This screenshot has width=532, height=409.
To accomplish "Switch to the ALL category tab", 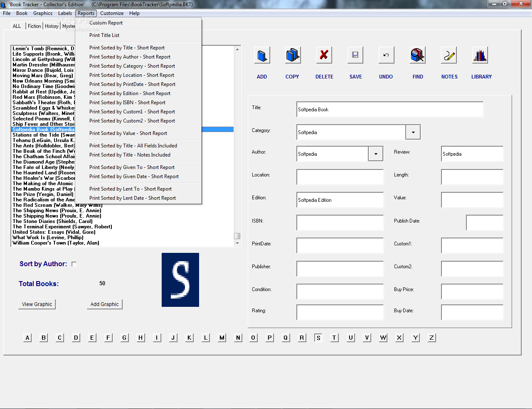I will click(x=17, y=26).
